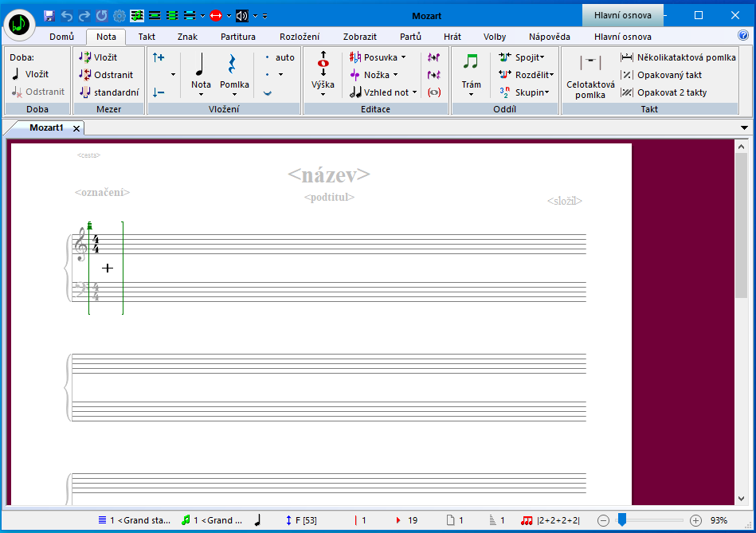Image resolution: width=756 pixels, height=533 pixels.
Task: Click the help question mark icon
Action: point(743,36)
